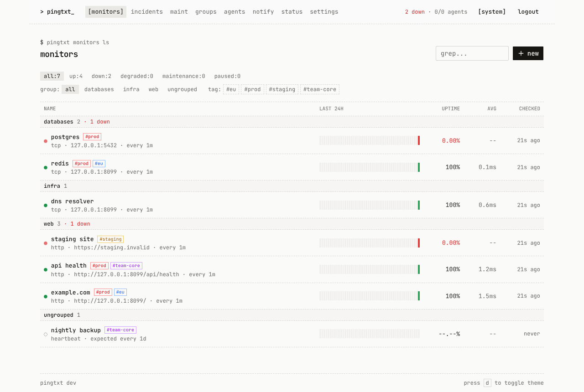Click the 2 down status indicator
The image size is (584, 392).
click(x=415, y=12)
